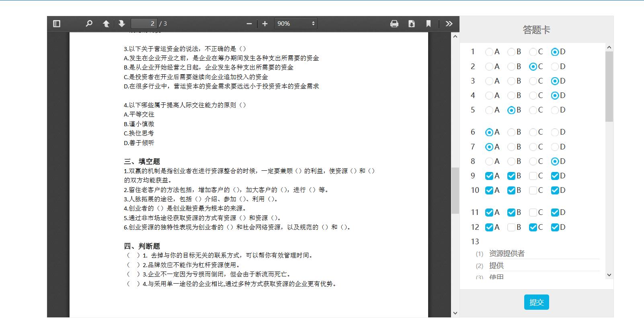Uncheck option B for question 9
Screen dimensions: 644x323
coord(511,176)
